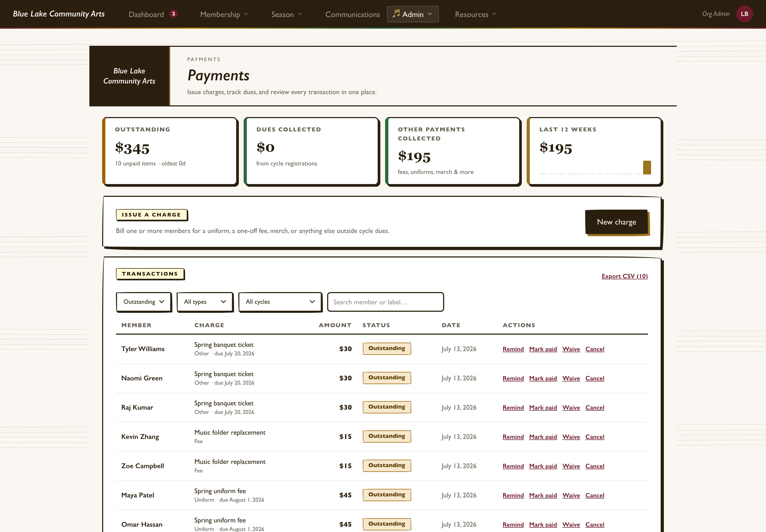Mark Tyler Williams charge as paid
This screenshot has width=766, height=532.
(x=543, y=349)
